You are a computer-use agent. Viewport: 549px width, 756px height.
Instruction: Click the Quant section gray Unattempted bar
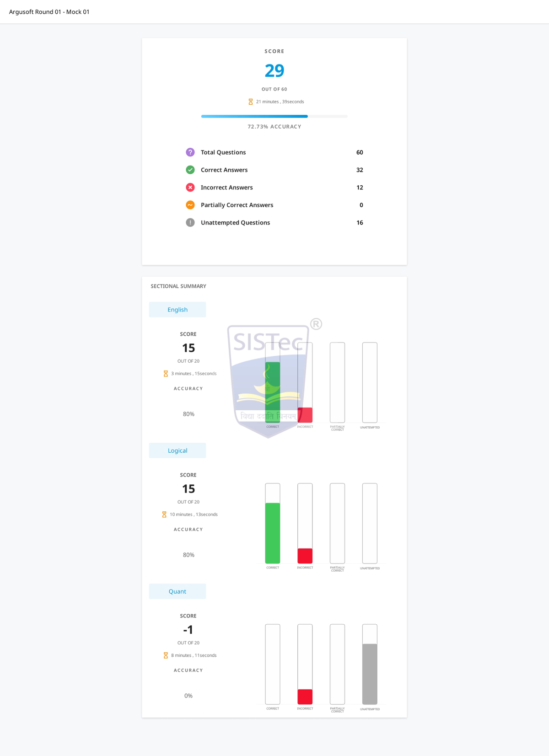(x=370, y=674)
